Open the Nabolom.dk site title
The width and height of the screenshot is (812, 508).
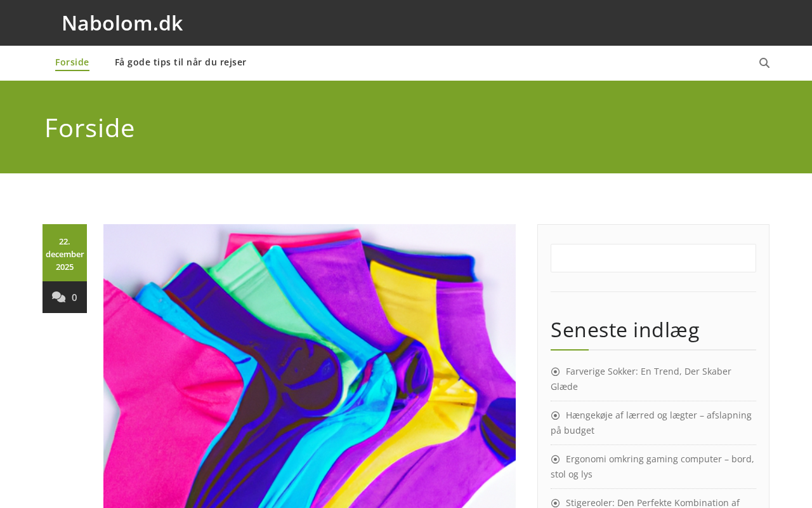[122, 23]
